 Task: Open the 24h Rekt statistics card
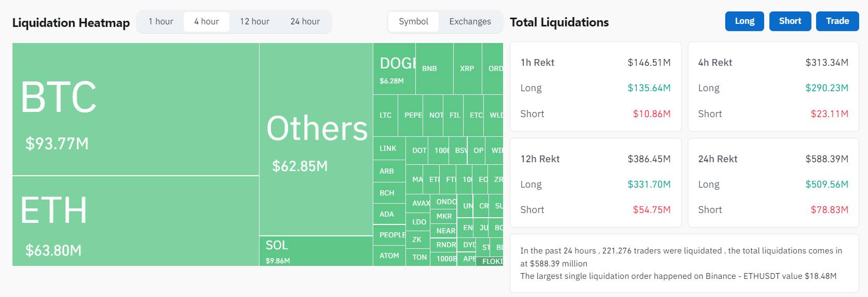pyautogui.click(x=773, y=182)
